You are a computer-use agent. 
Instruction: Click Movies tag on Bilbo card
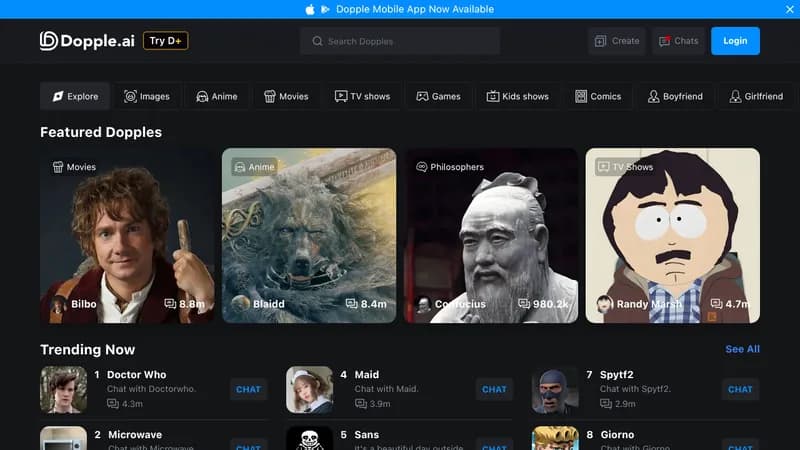click(74, 167)
